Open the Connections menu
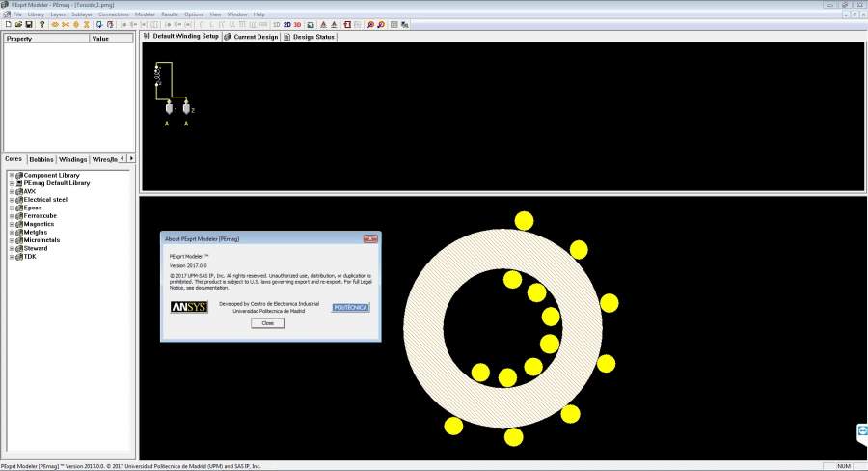The image size is (868, 471). click(114, 14)
